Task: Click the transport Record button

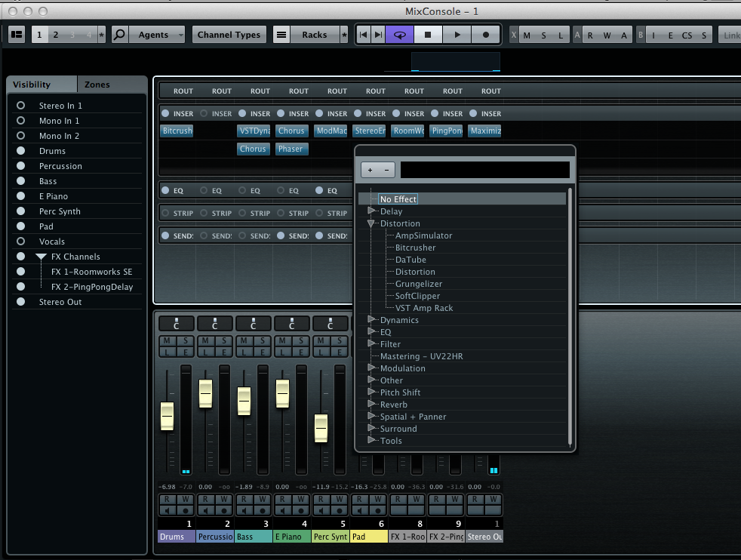Action: 486,35
